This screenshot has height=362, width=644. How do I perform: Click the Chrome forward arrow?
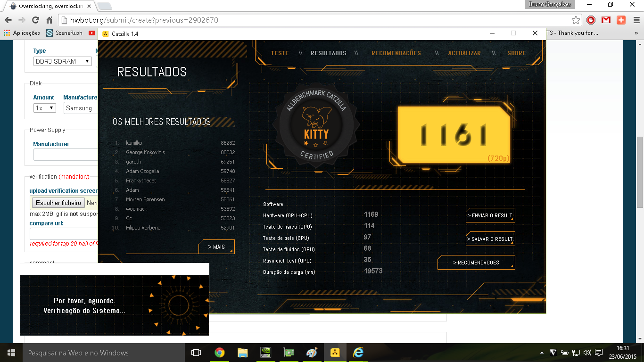pos(22,20)
